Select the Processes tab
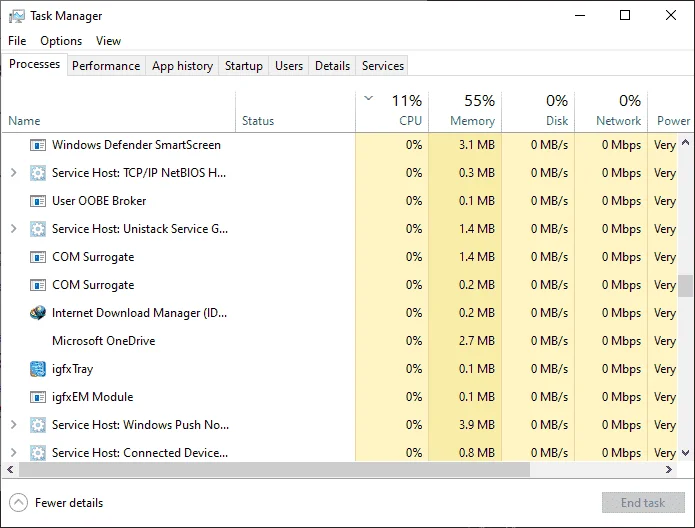The image size is (695, 528). [34, 64]
